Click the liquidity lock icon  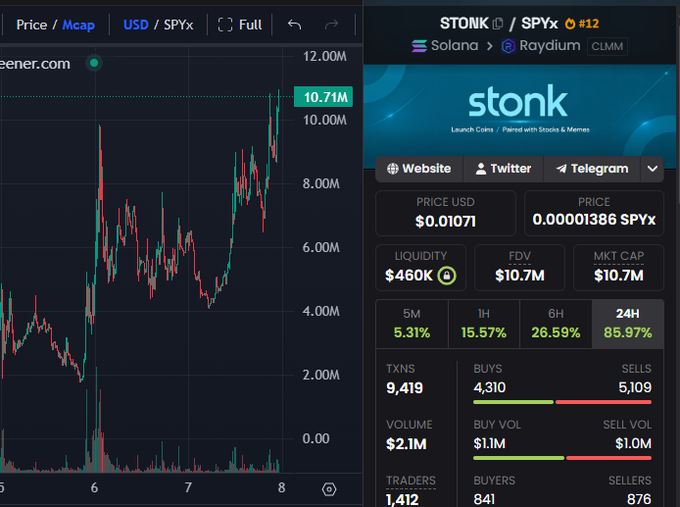(x=447, y=275)
